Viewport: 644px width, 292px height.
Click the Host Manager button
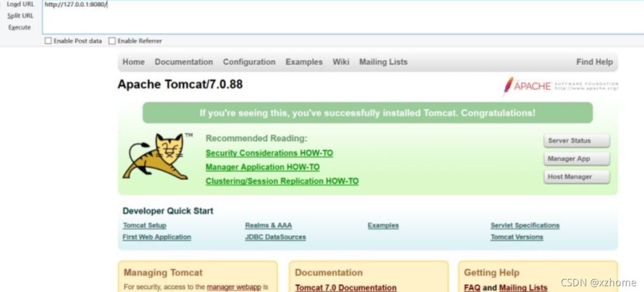click(577, 177)
